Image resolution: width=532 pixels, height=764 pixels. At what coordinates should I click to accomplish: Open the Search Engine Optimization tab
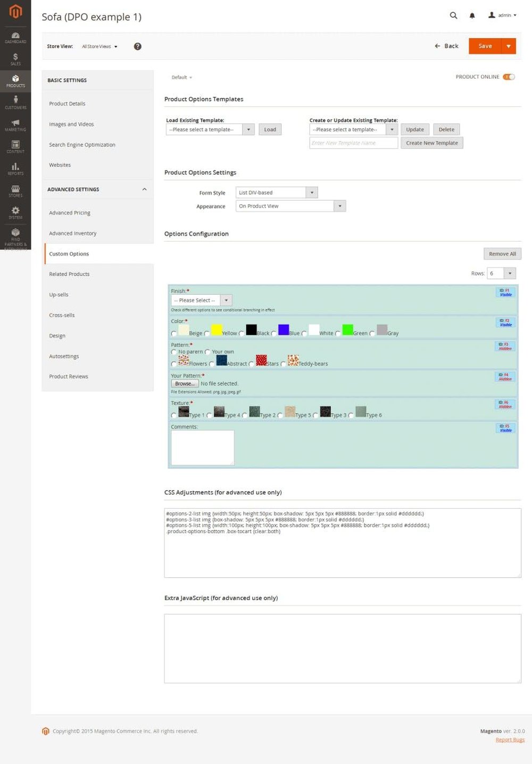coord(82,145)
